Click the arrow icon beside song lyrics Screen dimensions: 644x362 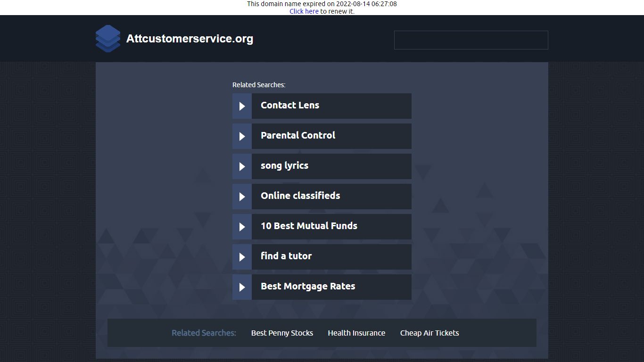(x=242, y=166)
